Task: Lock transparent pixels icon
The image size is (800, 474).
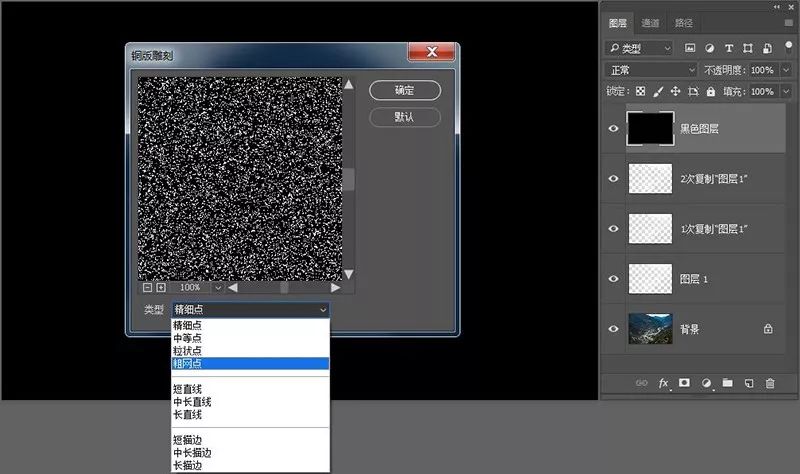Action: pyautogui.click(x=640, y=91)
